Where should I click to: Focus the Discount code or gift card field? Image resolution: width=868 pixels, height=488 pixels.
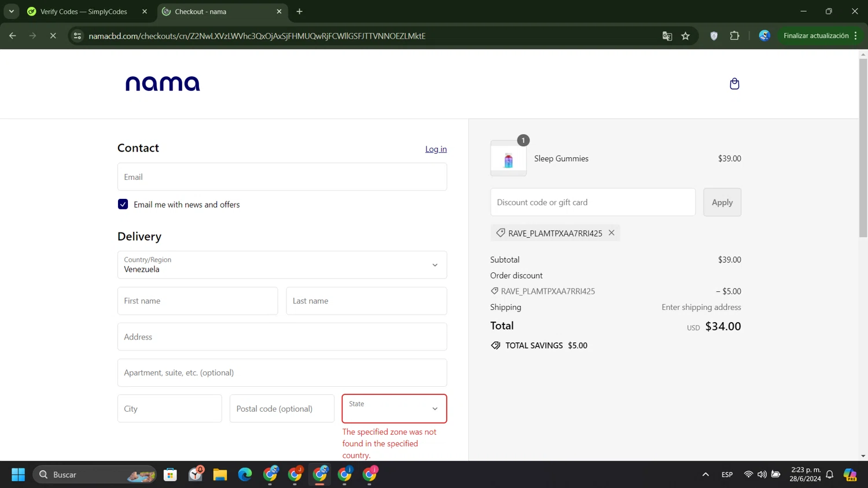coord(593,202)
